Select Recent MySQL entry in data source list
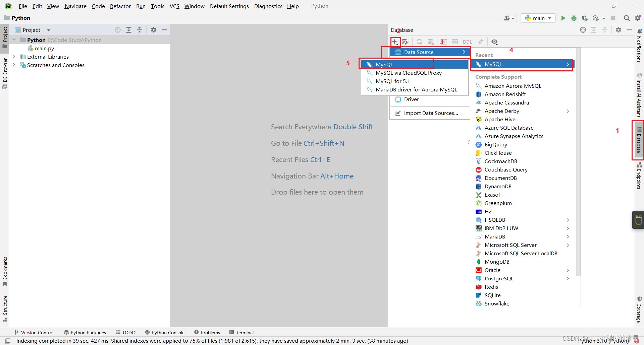The image size is (644, 345). [523, 64]
